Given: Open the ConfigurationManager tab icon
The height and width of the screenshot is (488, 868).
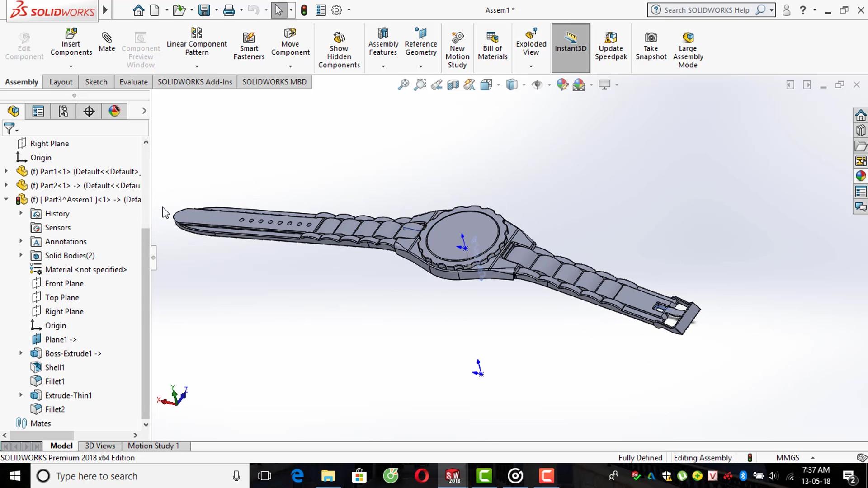Looking at the screenshot, I should [63, 111].
